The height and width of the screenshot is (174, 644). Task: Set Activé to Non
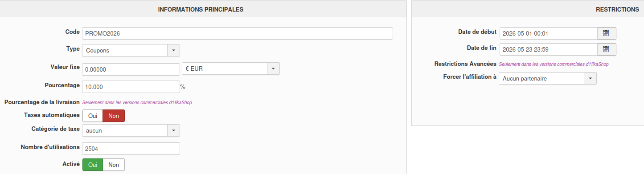(114, 165)
